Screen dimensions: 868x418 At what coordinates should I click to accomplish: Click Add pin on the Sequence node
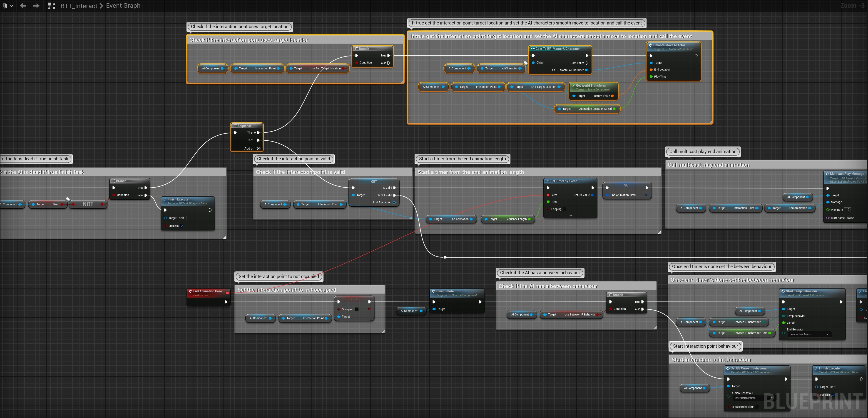click(x=259, y=148)
